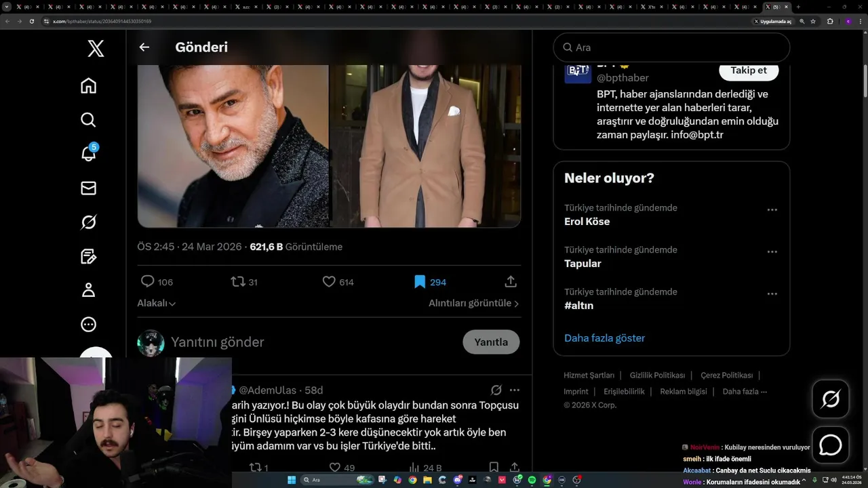The image size is (868, 488).
Task: View right photo with camel coat
Action: pyautogui.click(x=426, y=146)
